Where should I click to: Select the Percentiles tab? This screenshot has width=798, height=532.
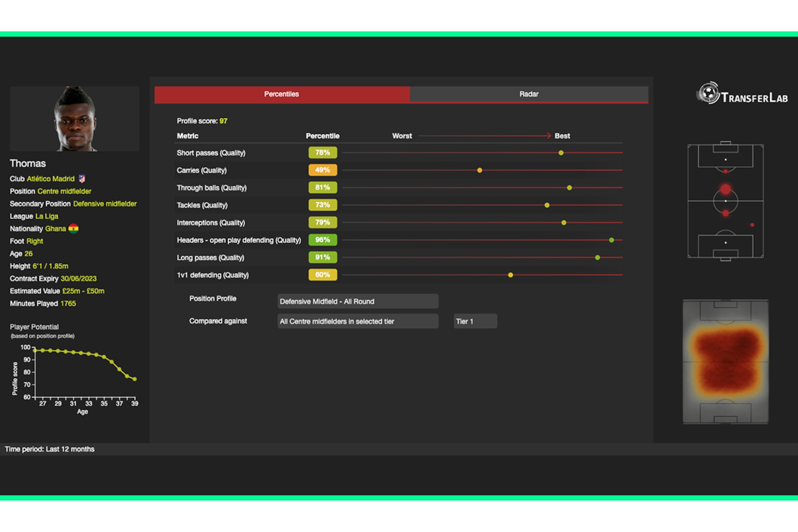pos(282,94)
